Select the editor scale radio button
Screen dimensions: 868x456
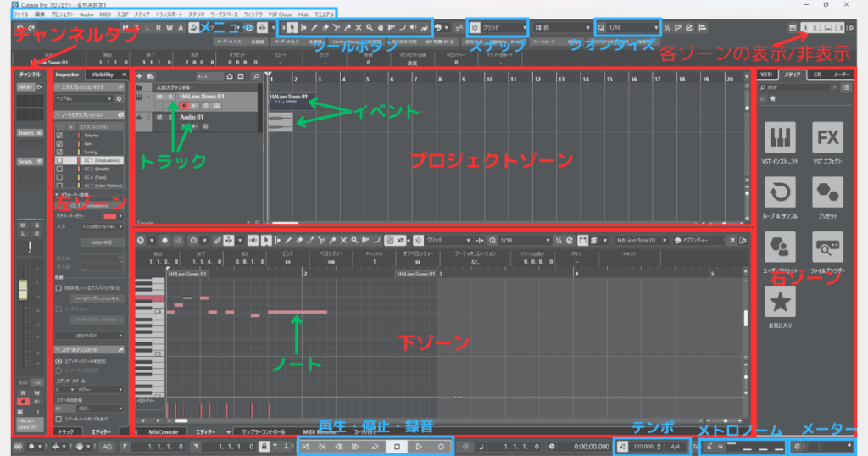click(x=58, y=361)
